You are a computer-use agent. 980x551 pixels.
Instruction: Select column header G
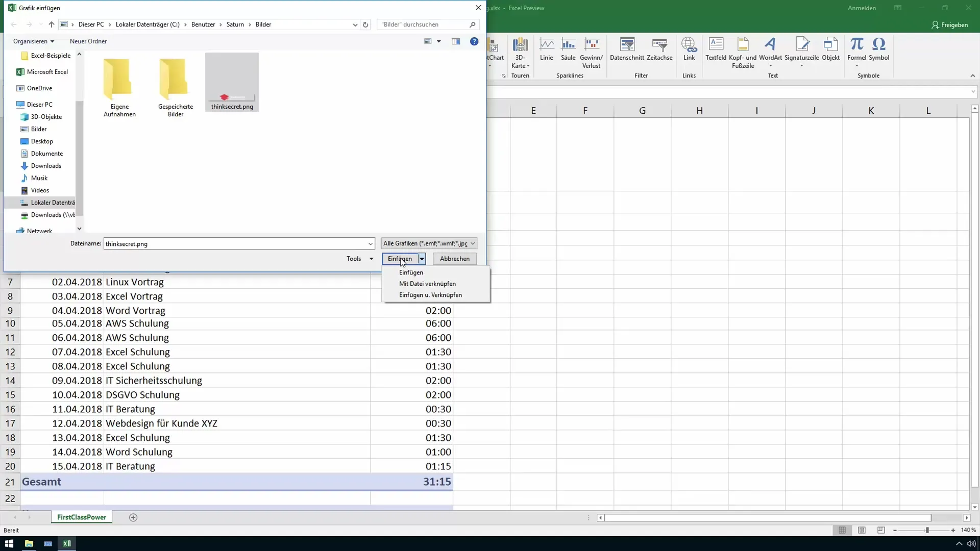pyautogui.click(x=642, y=111)
